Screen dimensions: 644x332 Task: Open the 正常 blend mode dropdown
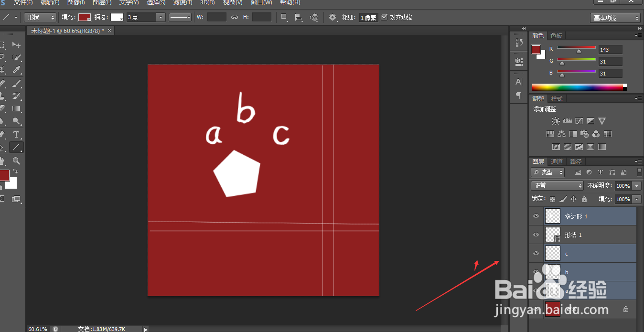tap(557, 185)
